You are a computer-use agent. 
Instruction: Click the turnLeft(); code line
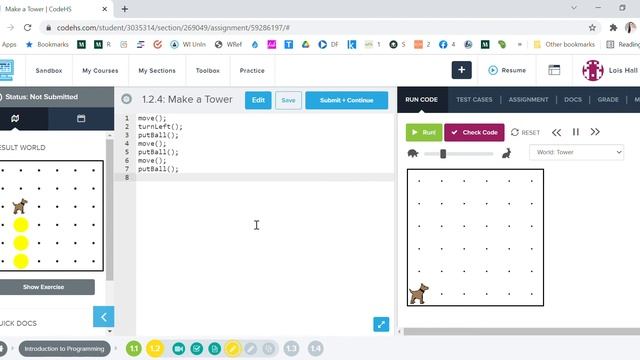[160, 127]
